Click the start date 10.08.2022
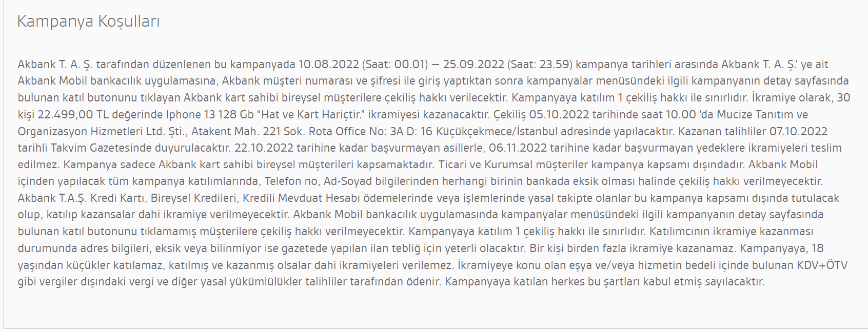 tap(328, 65)
